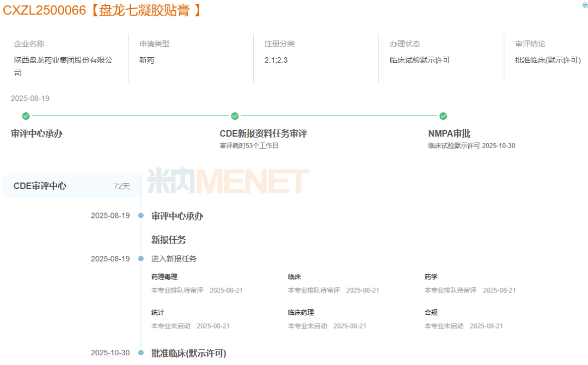Screen dimensions: 588x365
Task: Click the date 2025-08-19 above progress bar
Action: 30,98
